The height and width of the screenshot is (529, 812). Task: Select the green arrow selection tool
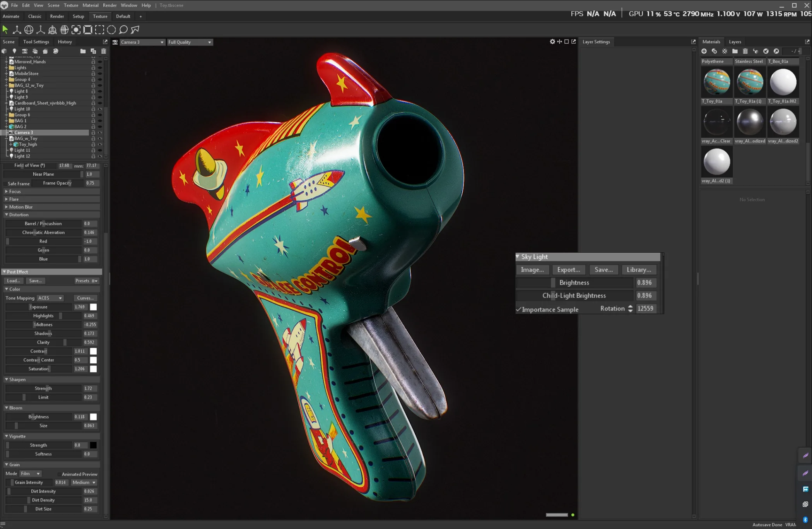click(5, 29)
